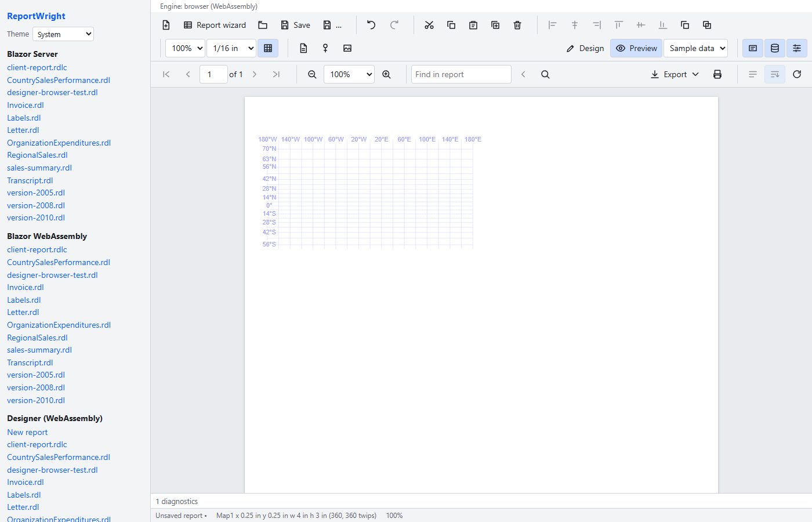This screenshot has width=812, height=522.
Task: Open the Export dropdown menu
Action: pyautogui.click(x=675, y=74)
